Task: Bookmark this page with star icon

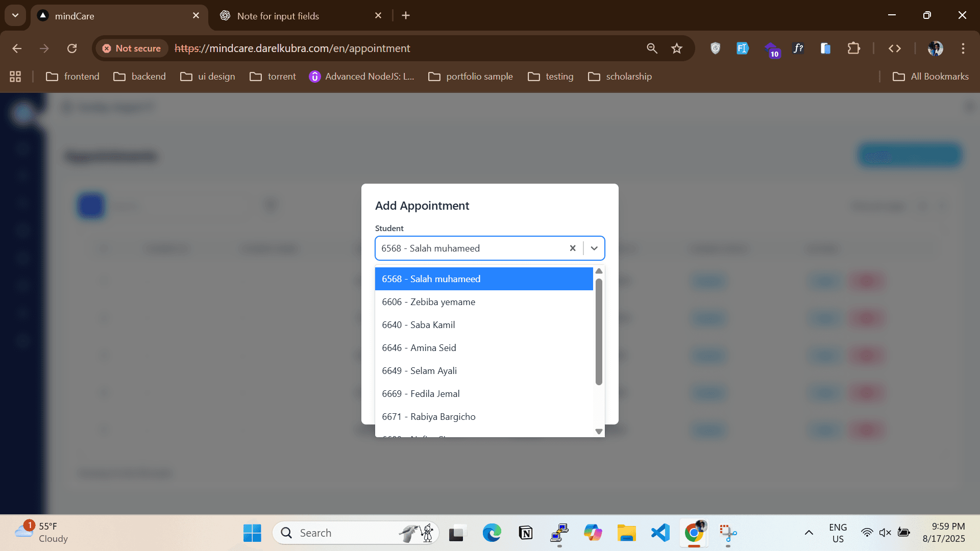Action: pos(677,48)
